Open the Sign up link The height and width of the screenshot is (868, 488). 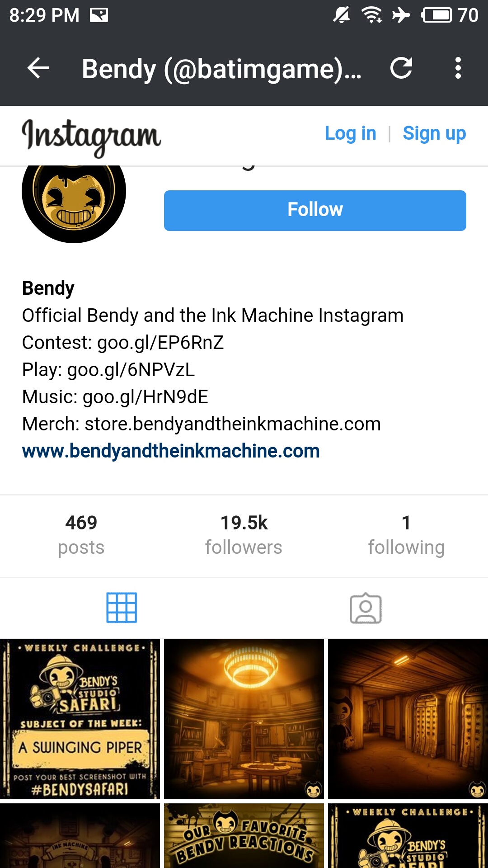[x=434, y=133]
